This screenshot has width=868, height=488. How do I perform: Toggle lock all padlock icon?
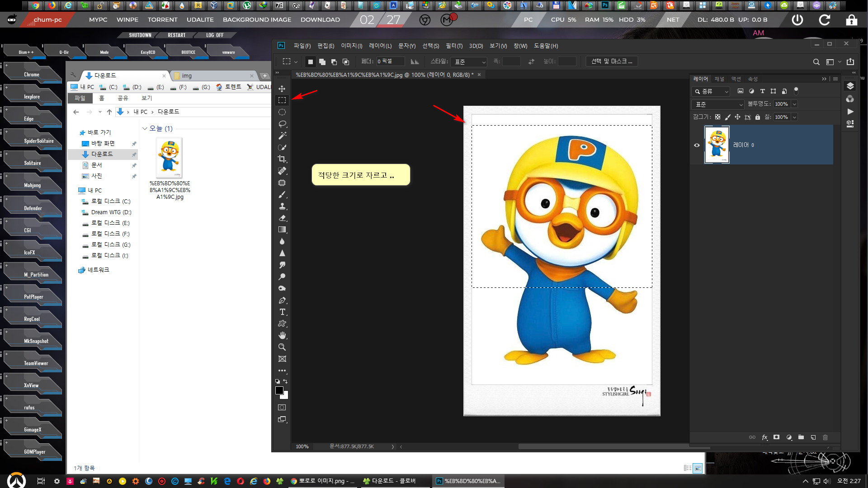point(758,117)
